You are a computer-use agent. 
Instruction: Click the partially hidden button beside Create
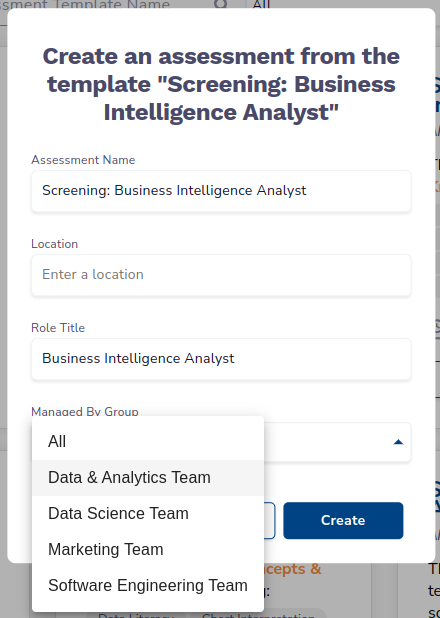point(270,520)
